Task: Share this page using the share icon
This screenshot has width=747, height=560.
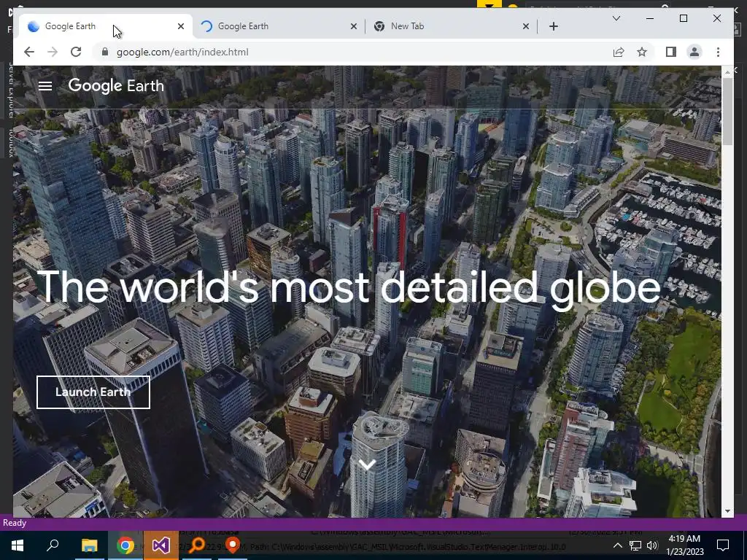Action: click(619, 52)
